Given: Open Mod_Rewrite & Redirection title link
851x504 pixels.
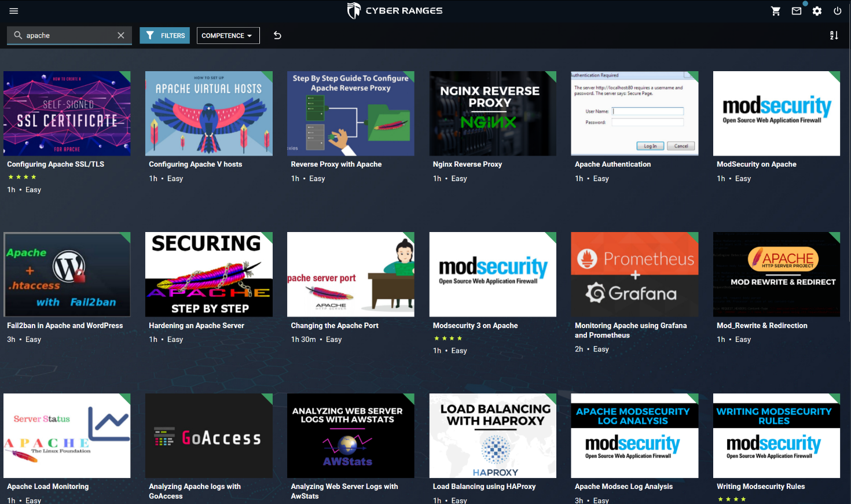Looking at the screenshot, I should (x=762, y=326).
